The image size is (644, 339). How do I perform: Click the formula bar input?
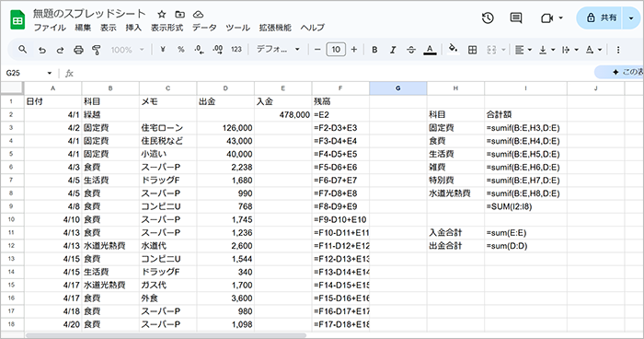point(333,73)
